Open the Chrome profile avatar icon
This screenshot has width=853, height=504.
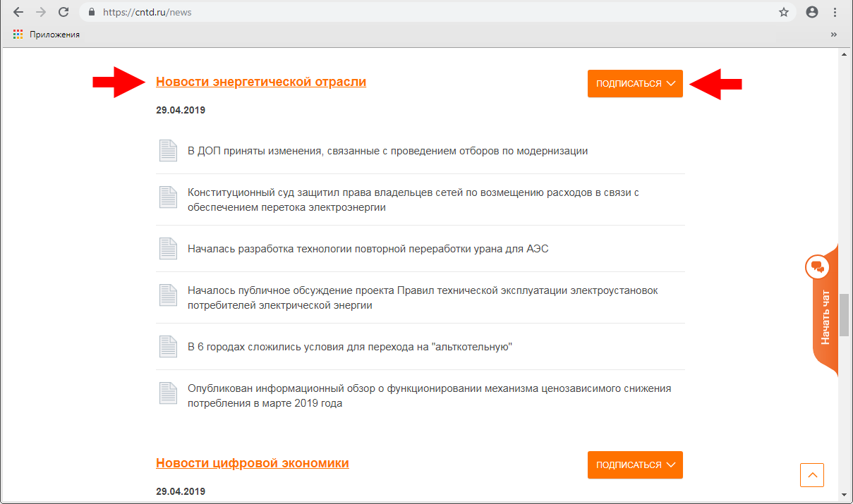pos(812,12)
